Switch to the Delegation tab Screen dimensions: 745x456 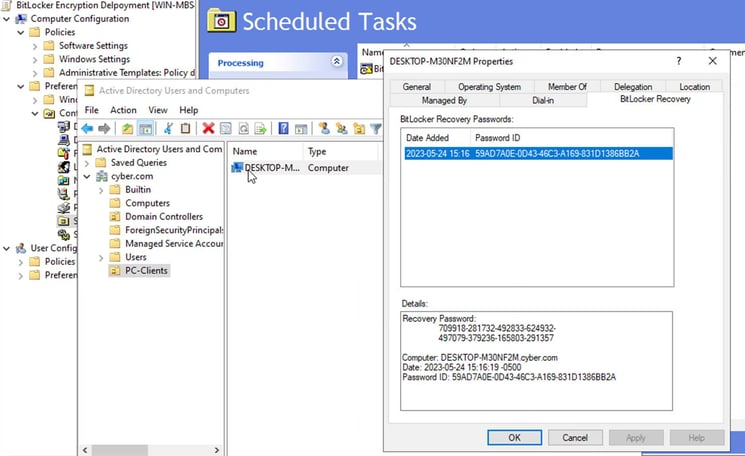tap(633, 86)
